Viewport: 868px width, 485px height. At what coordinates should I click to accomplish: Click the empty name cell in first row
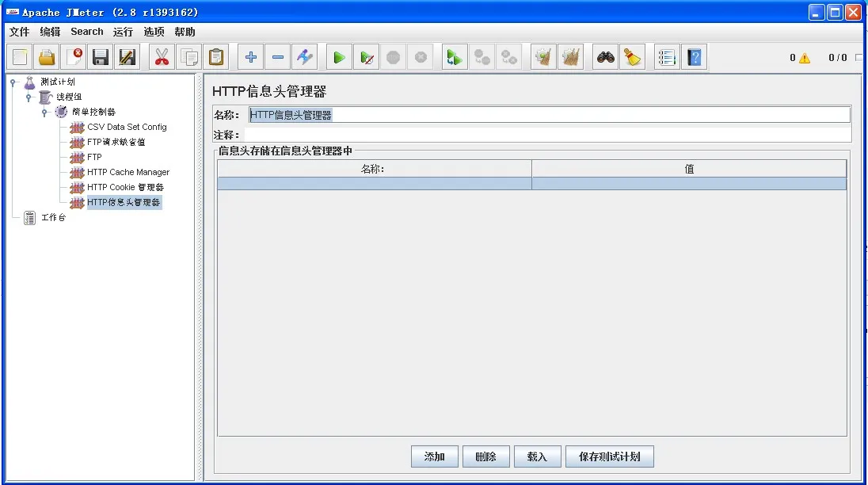[x=375, y=183]
